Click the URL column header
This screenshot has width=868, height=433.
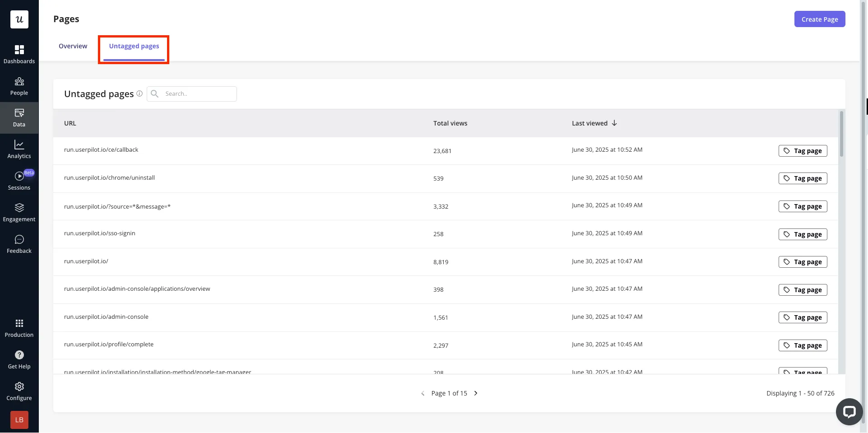(x=70, y=123)
